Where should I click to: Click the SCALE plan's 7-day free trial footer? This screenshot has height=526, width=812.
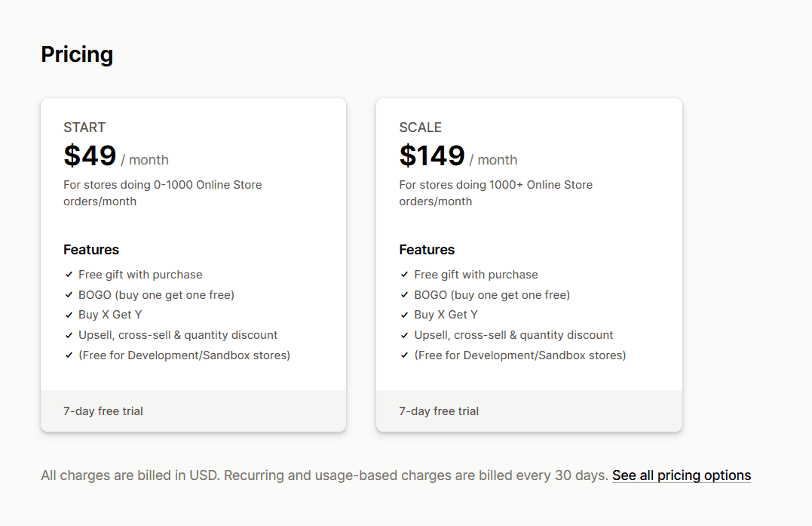click(x=439, y=411)
